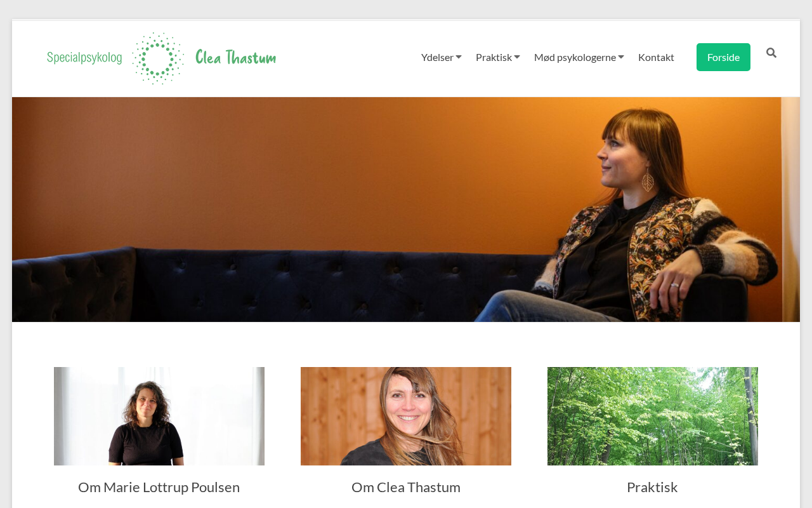Click the large hero banner photo
Viewport: 812px width, 508px height.
(x=406, y=210)
